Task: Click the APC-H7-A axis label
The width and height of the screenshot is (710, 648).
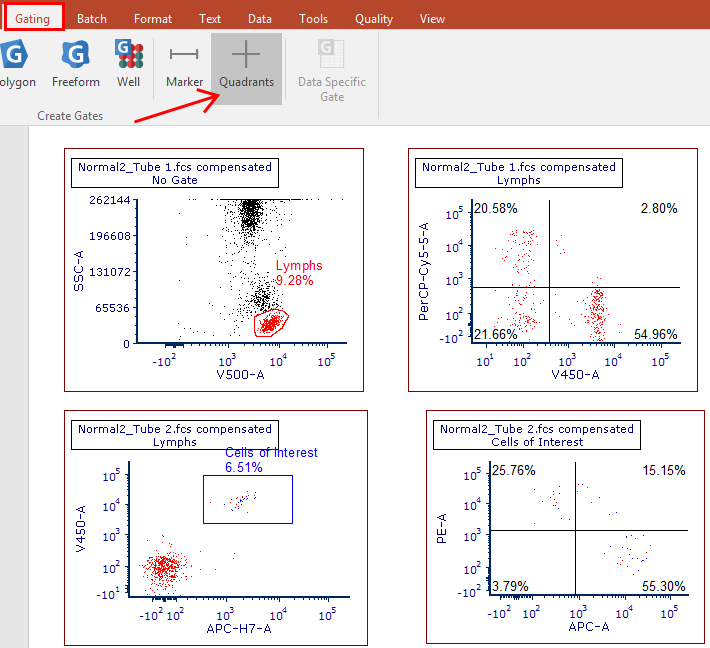Action: coord(239,629)
